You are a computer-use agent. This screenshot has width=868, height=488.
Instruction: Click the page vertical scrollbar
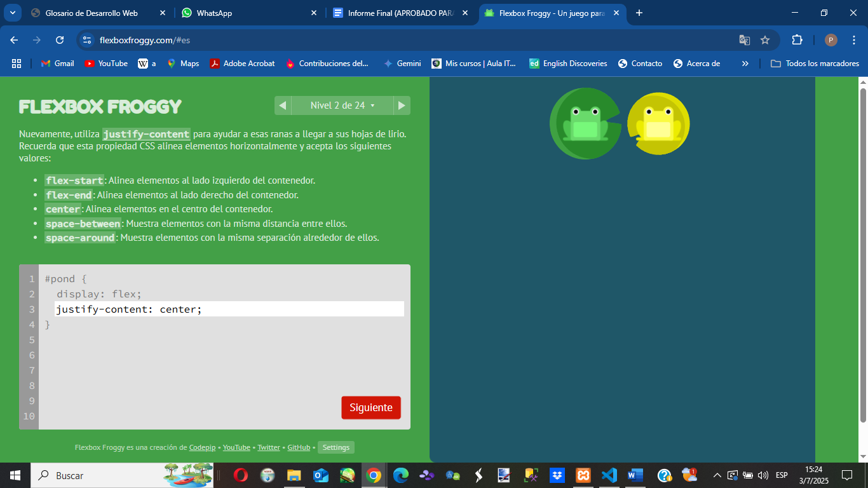863,255
